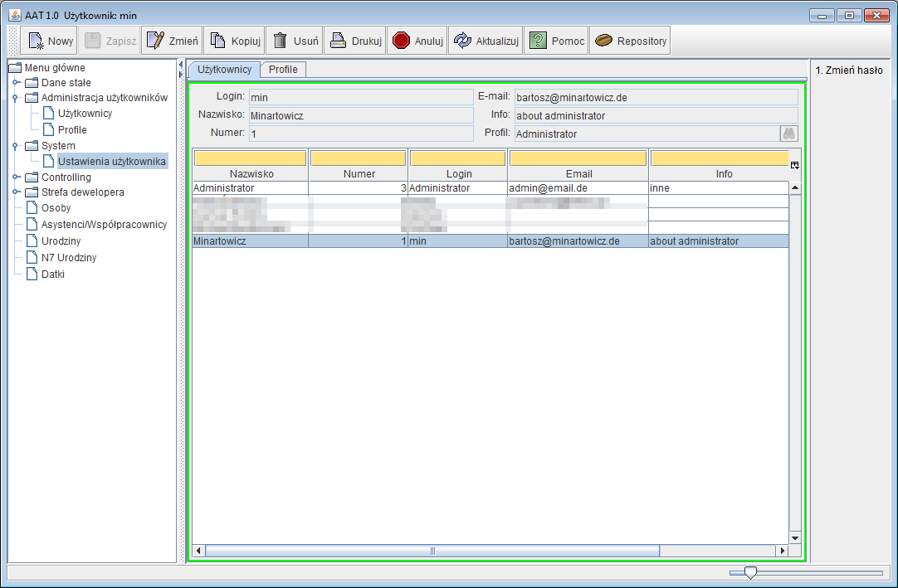Click the yellow filter field above Email
Screen dimensions: 898x588
pyautogui.click(x=578, y=158)
